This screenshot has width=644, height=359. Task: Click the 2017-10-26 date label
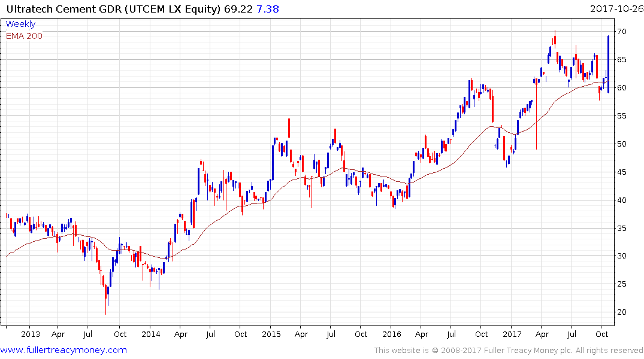coord(616,9)
